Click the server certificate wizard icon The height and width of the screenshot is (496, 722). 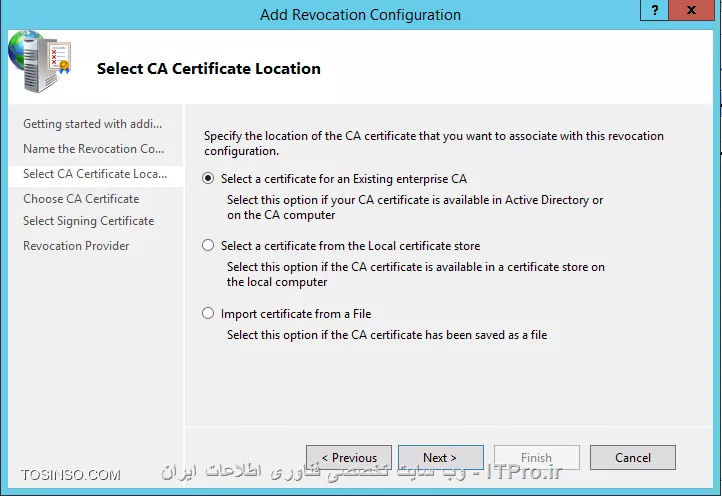[40, 61]
